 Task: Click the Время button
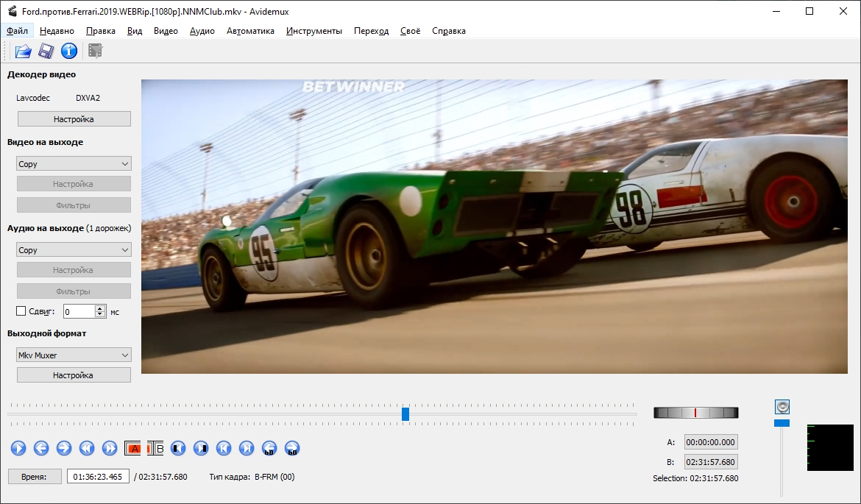click(x=35, y=477)
